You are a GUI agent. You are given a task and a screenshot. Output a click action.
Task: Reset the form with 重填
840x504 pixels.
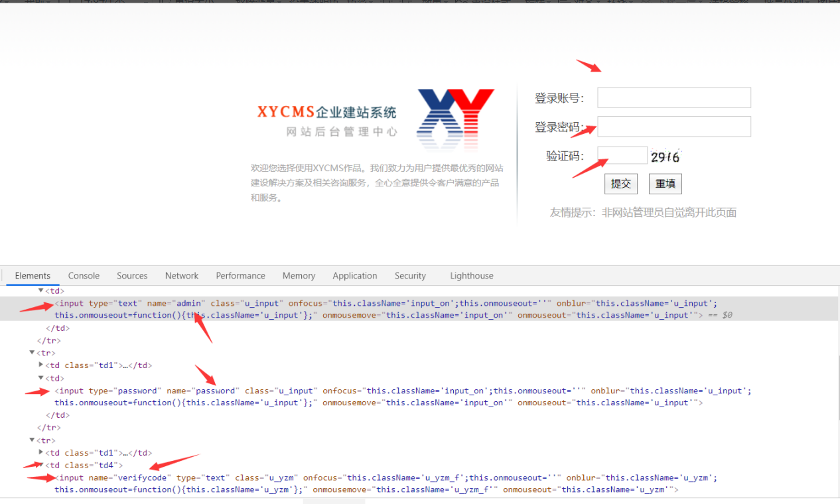(x=665, y=184)
